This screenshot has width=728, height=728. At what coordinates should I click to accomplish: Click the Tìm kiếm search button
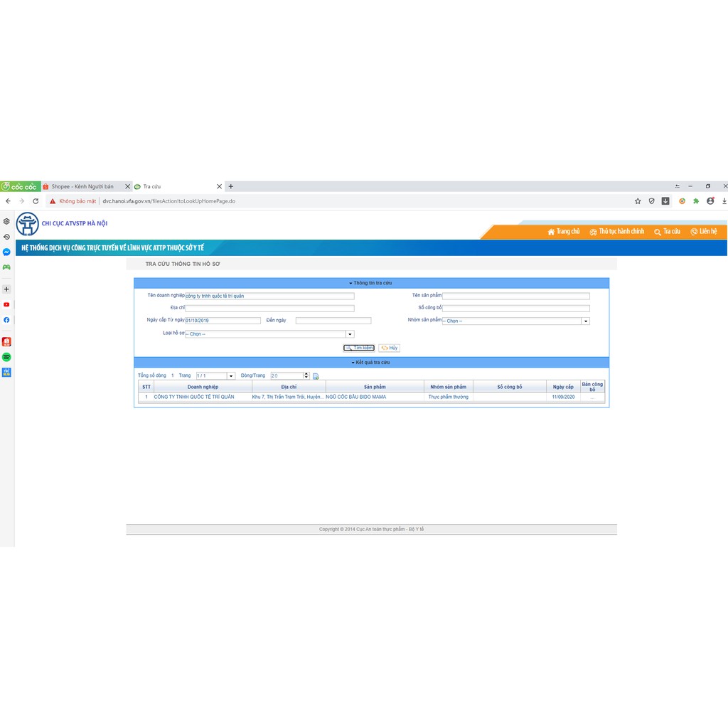359,348
